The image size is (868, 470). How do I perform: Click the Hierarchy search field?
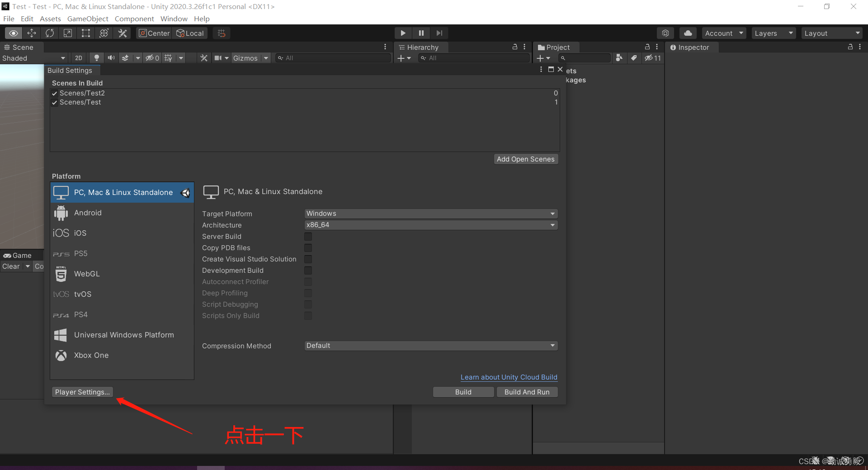[474, 58]
